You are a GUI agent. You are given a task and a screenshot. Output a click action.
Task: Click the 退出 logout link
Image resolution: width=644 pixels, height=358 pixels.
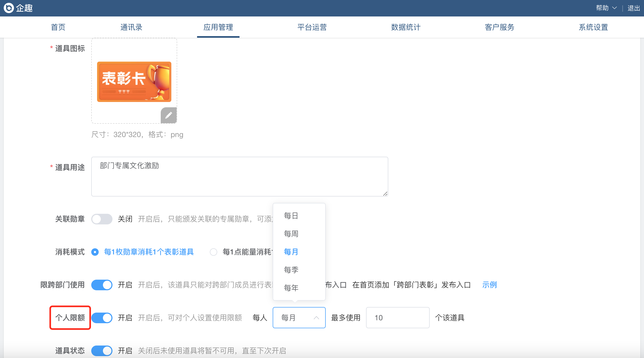634,8
